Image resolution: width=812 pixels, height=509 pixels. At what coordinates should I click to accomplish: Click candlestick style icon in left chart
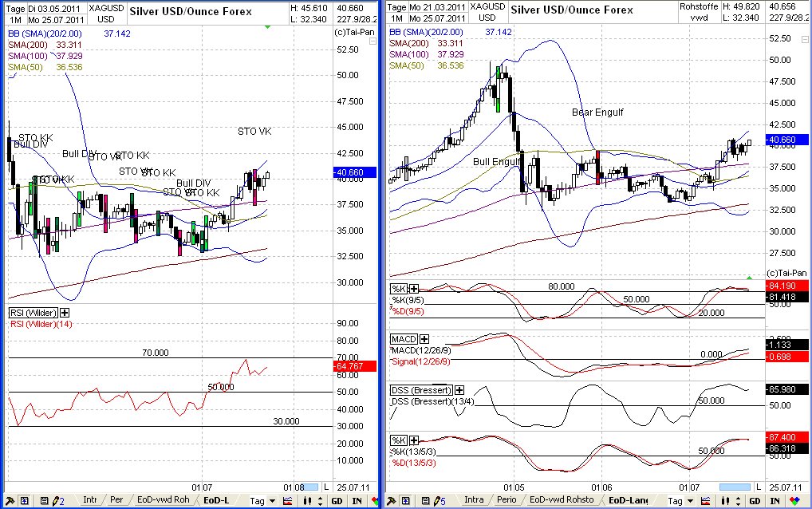(308, 501)
